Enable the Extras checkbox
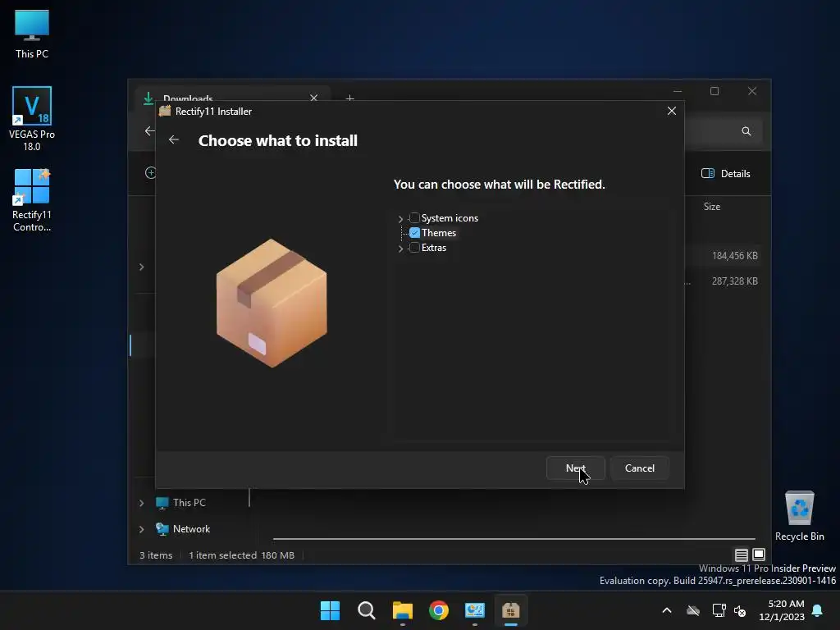Viewport: 840px width, 630px height. (x=414, y=248)
